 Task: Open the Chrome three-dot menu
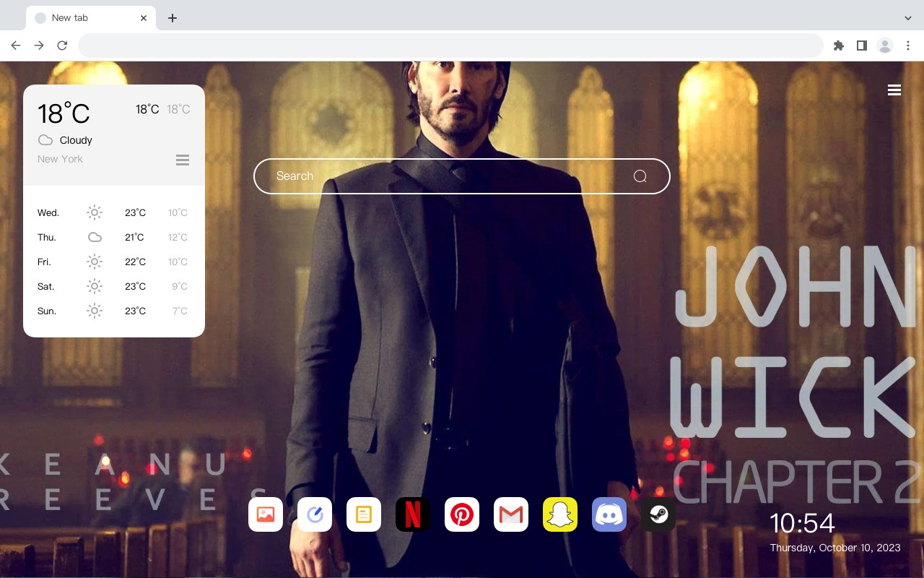[x=908, y=46]
